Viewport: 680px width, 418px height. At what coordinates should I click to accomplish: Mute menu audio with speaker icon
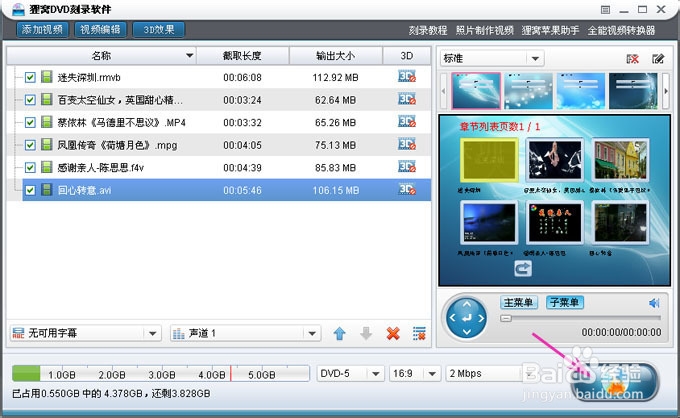pos(654,303)
